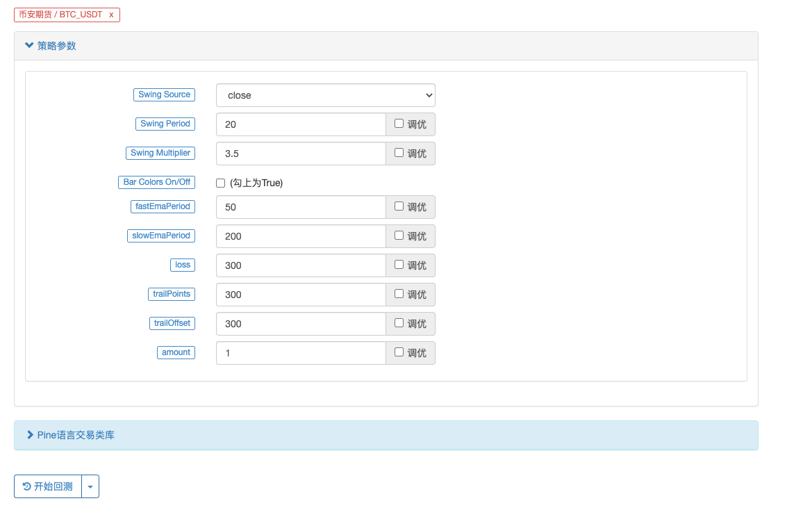Click the Swing Source label tag
Image resolution: width=812 pixels, height=510 pixels.
164,94
